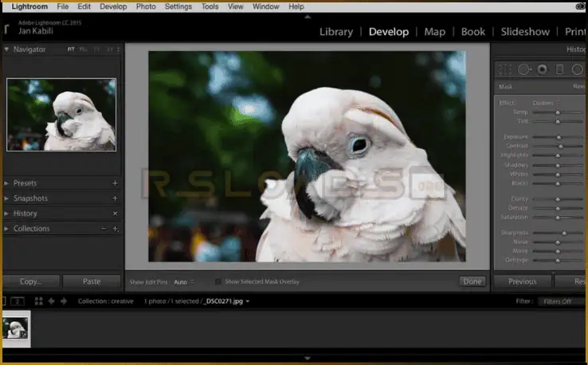Image resolution: width=588 pixels, height=365 pixels.
Task: Select the cockatoo thumbnail in filmstrip
Action: 16,328
